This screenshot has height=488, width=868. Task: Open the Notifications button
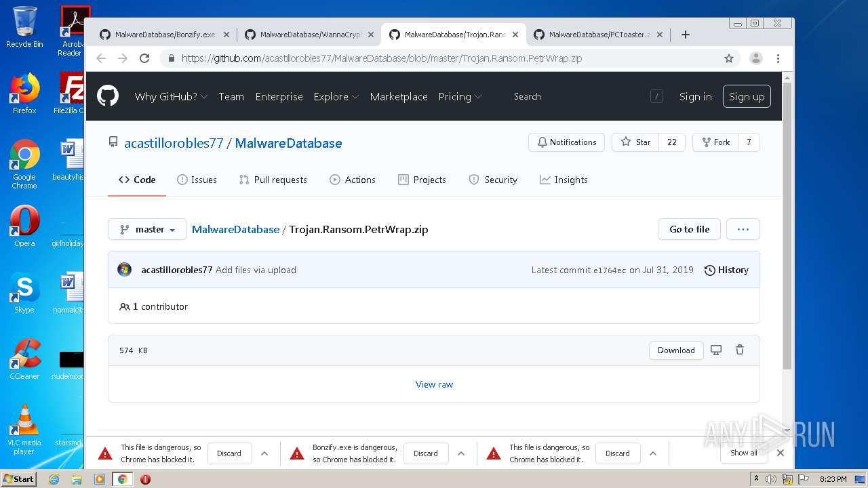click(x=566, y=142)
